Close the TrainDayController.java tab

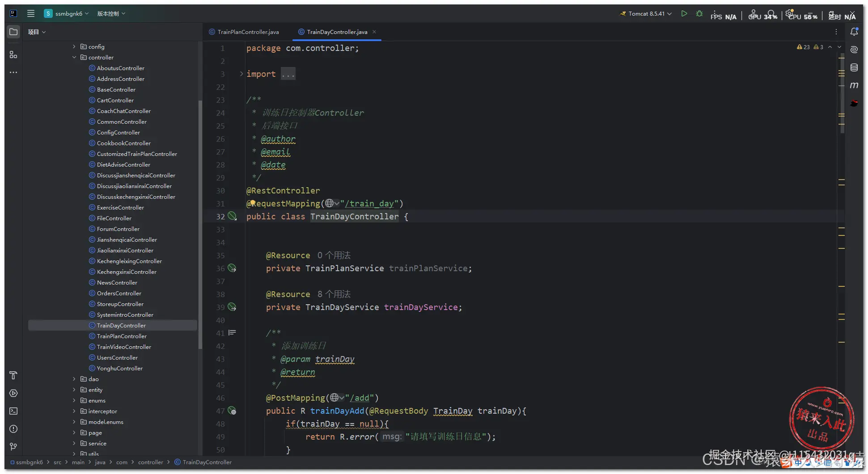[374, 32]
